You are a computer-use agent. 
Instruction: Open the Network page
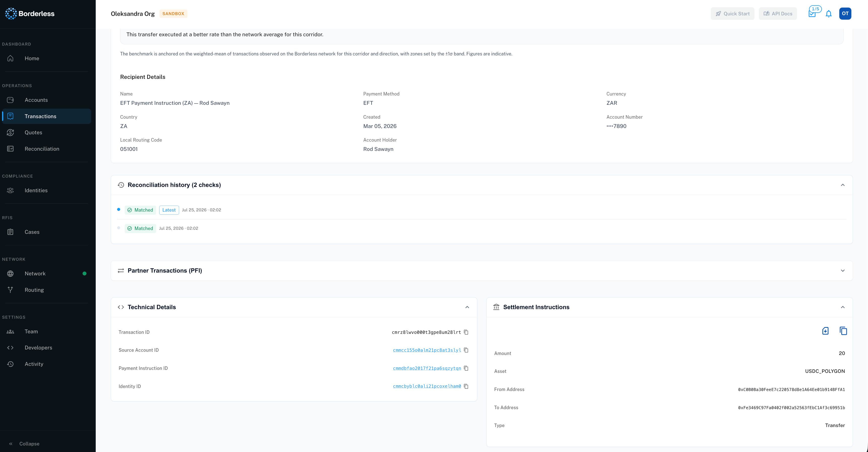[x=47, y=273]
